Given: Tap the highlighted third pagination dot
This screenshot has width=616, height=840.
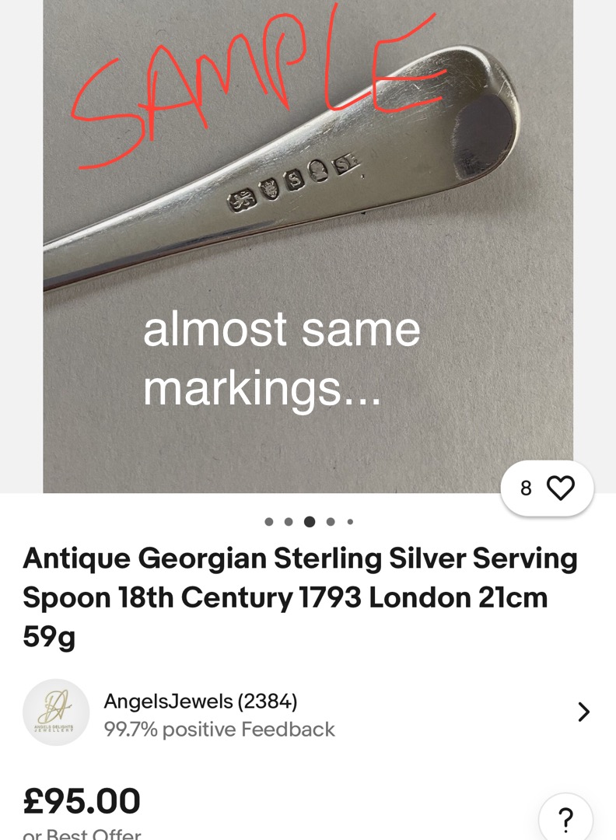Looking at the screenshot, I should 310,522.
